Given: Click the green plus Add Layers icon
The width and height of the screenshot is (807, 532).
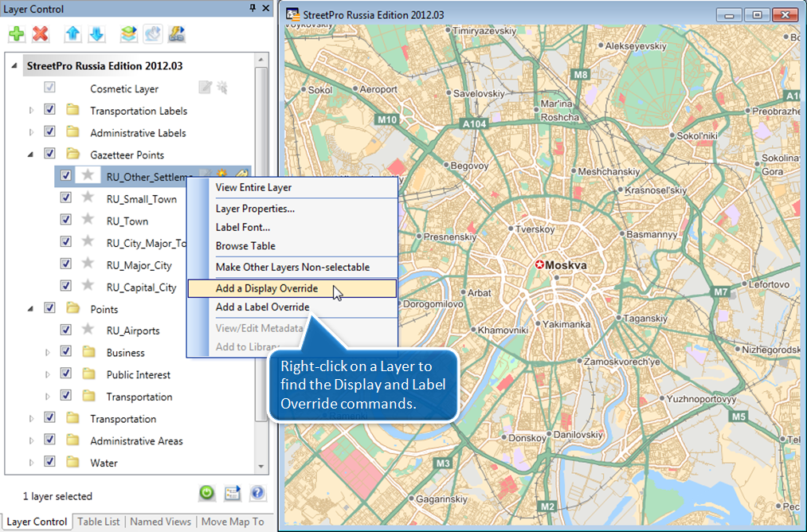Looking at the screenshot, I should tap(17, 34).
